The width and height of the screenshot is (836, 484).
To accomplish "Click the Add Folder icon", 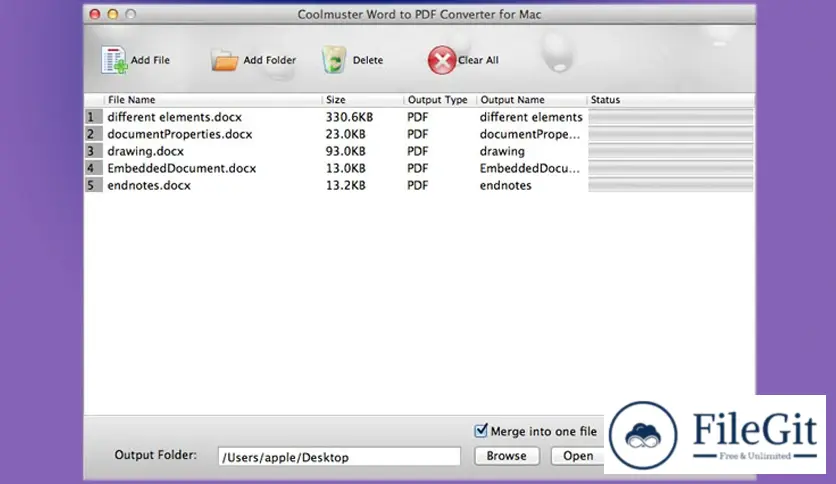I will point(224,60).
